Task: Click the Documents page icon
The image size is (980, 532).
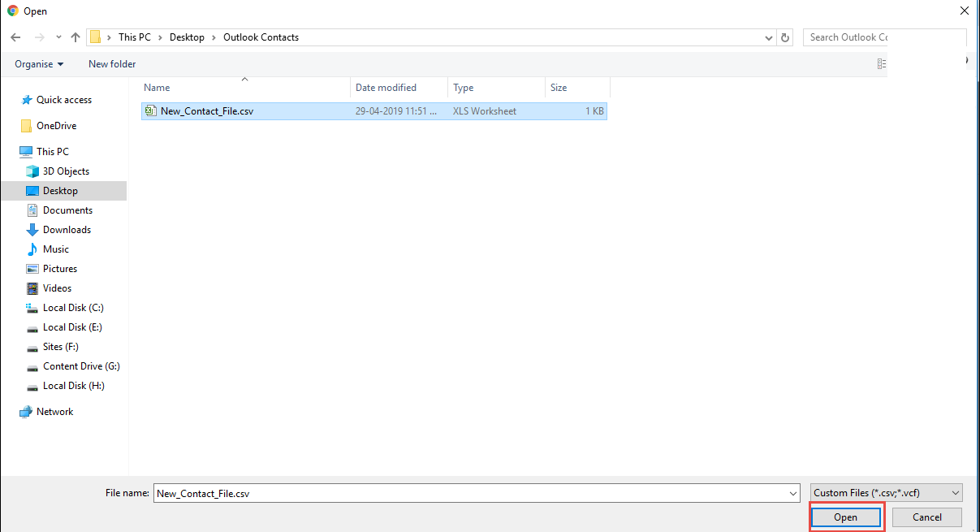Action: 32,210
